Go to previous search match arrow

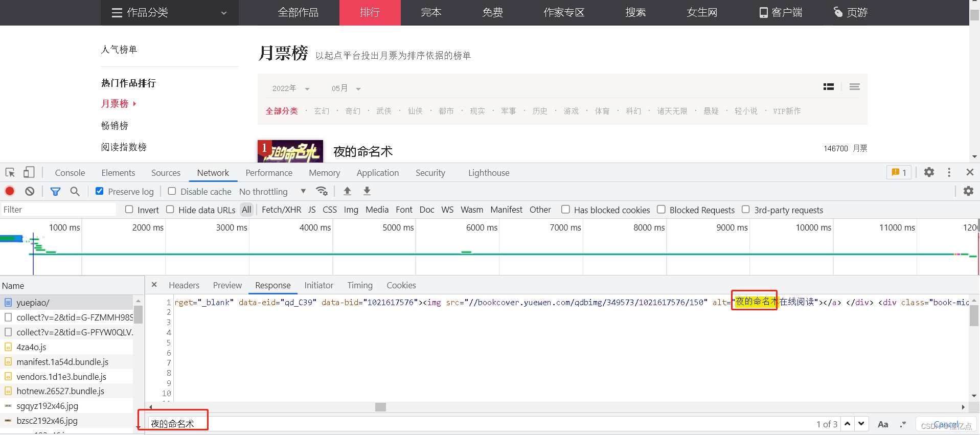click(848, 424)
